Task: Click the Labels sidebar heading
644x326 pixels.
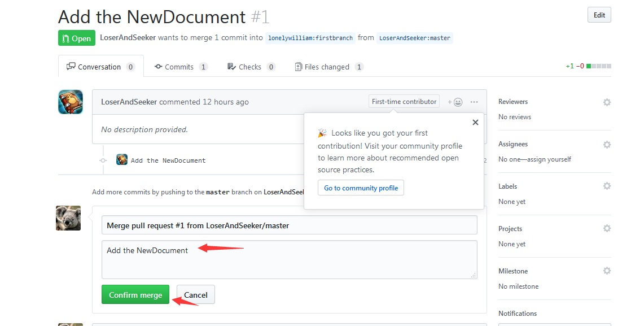Action: [x=507, y=186]
